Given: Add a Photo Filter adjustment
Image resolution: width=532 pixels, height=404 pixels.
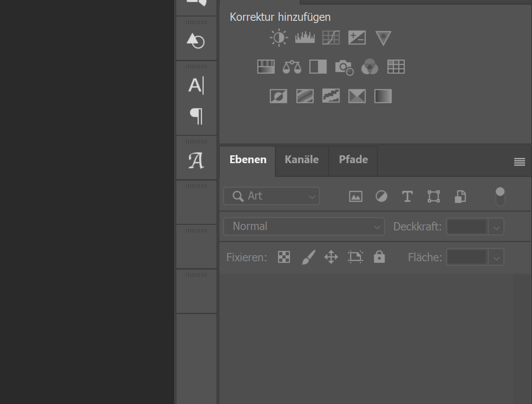Looking at the screenshot, I should coord(344,66).
